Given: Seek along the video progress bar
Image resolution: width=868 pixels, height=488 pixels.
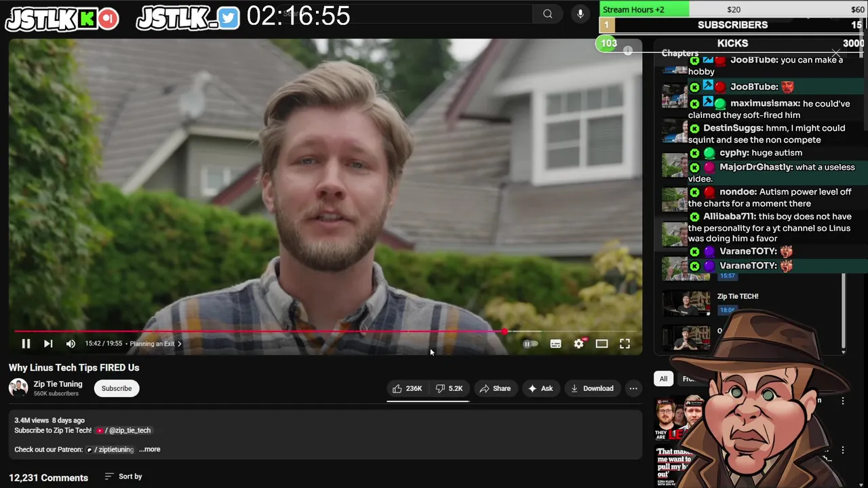Looking at the screenshot, I should tap(325, 331).
